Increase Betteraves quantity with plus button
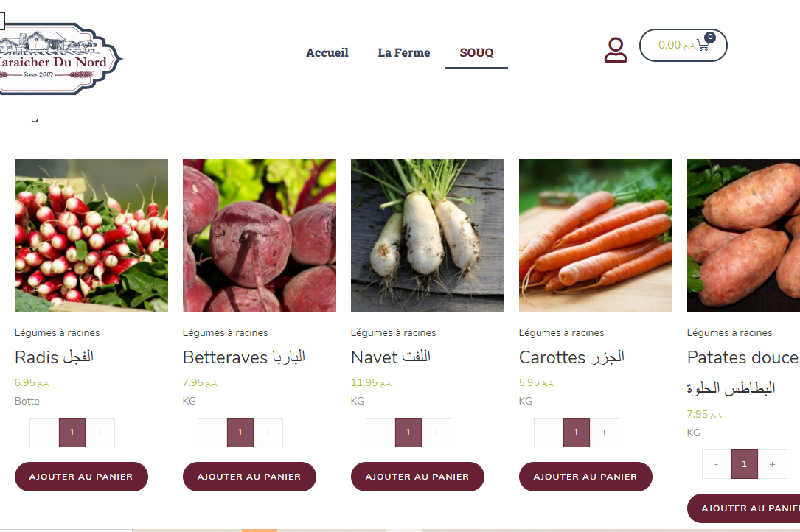 [x=268, y=433]
